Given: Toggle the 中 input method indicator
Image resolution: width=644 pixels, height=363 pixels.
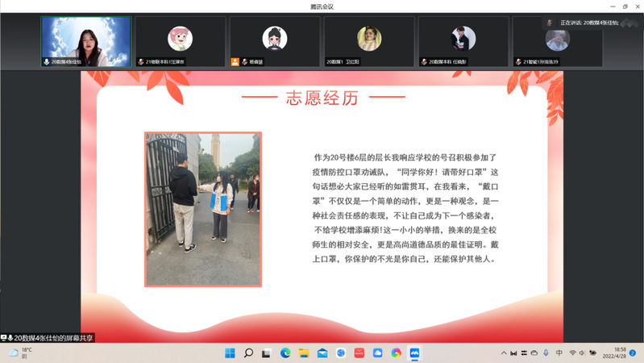Looking at the screenshot, I should (559, 353).
